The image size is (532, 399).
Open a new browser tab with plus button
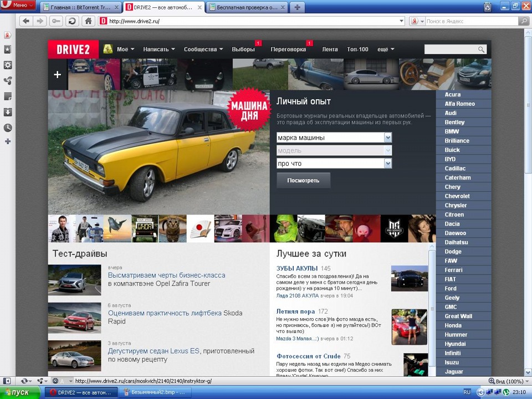click(x=297, y=7)
